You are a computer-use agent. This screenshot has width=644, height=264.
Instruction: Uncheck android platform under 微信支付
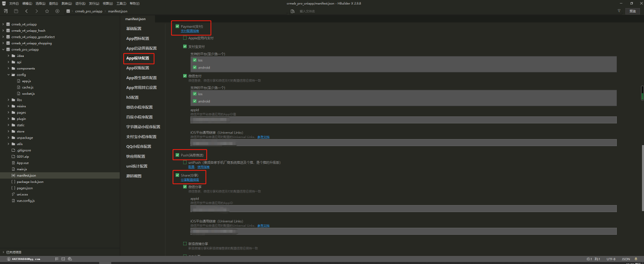[x=194, y=101]
